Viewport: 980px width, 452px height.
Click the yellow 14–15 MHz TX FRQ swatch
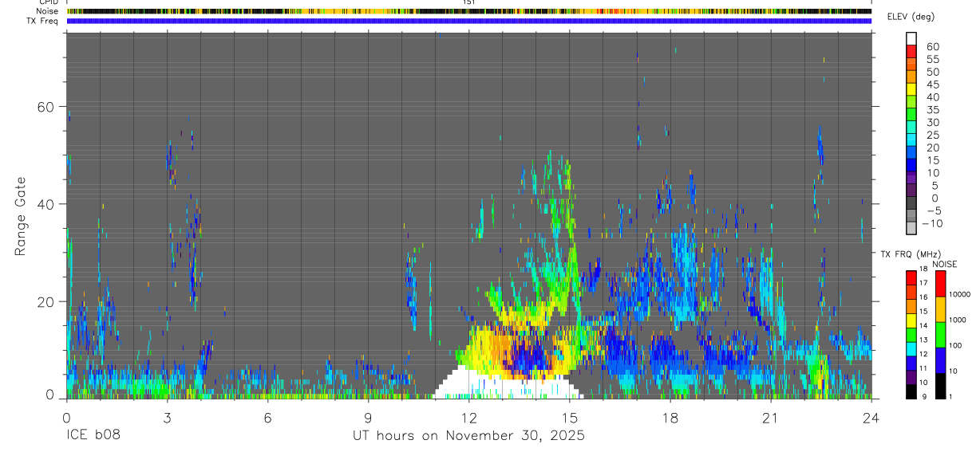(x=911, y=320)
